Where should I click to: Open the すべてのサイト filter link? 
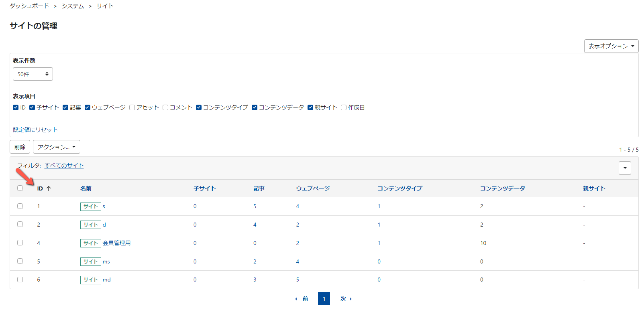tap(64, 166)
